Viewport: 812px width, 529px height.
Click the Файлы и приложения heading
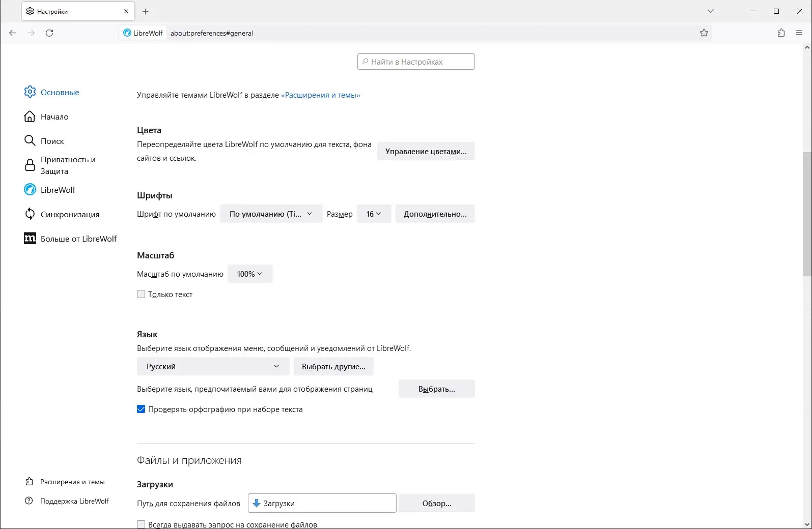pyautogui.click(x=189, y=460)
